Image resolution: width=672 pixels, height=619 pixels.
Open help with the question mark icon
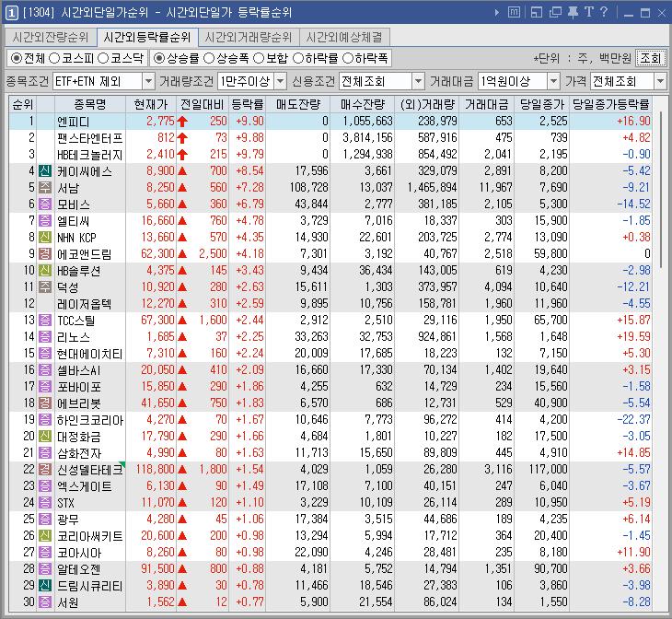[x=604, y=12]
